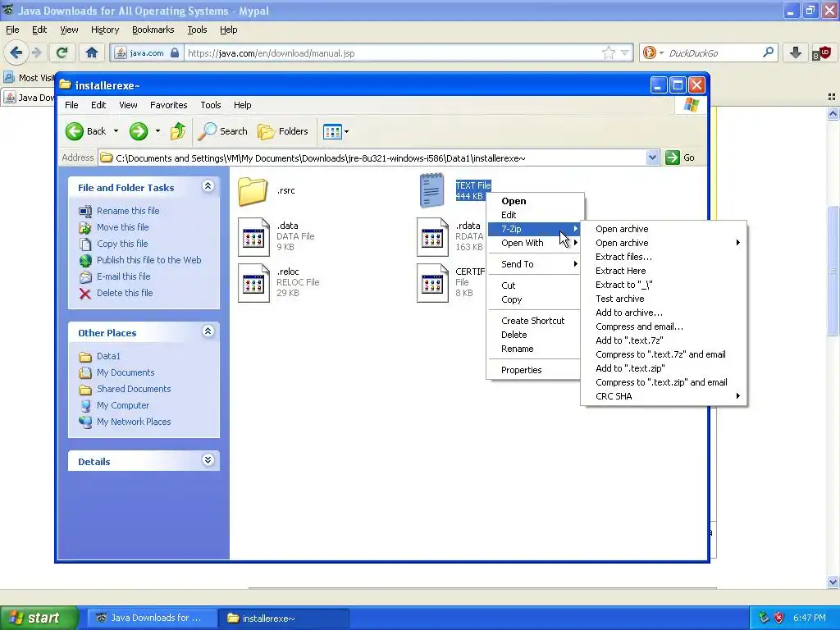Open Shared Documents in Other Places

pos(134,389)
